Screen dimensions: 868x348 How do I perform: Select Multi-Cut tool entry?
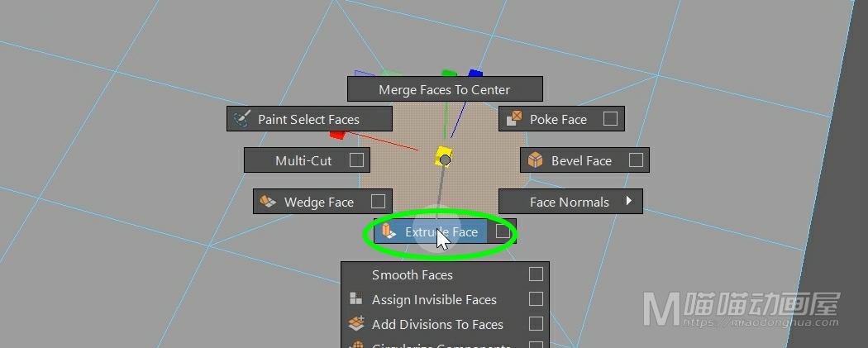coord(308,160)
